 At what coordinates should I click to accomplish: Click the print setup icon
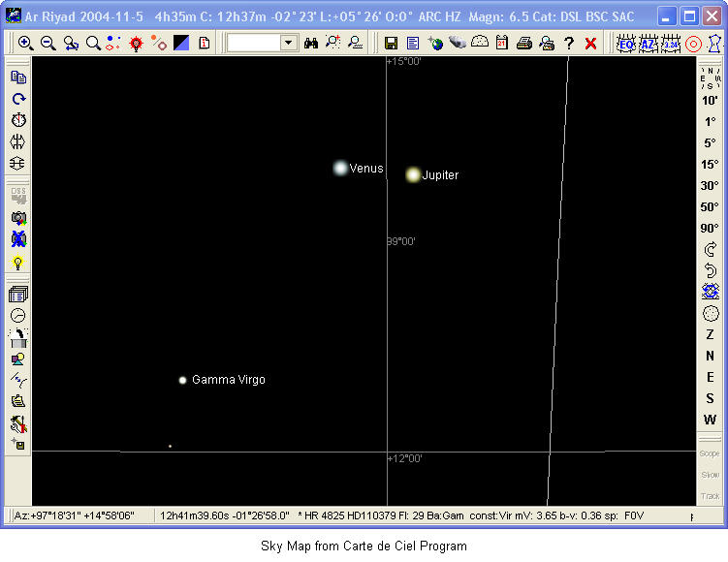point(547,44)
